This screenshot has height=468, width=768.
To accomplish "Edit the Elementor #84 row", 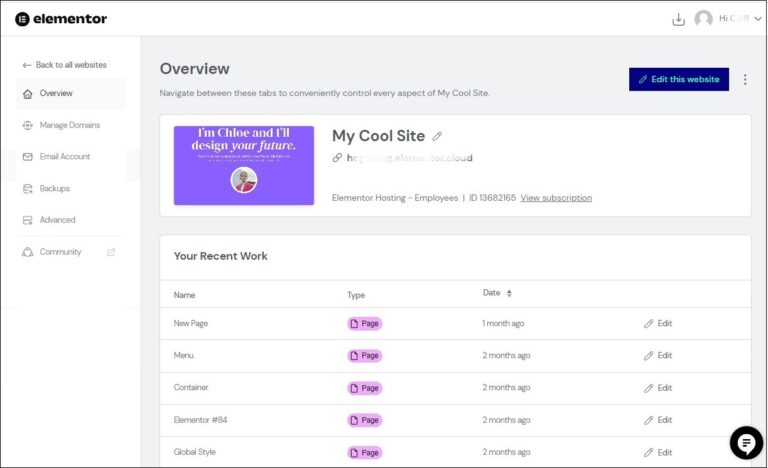I will click(658, 420).
